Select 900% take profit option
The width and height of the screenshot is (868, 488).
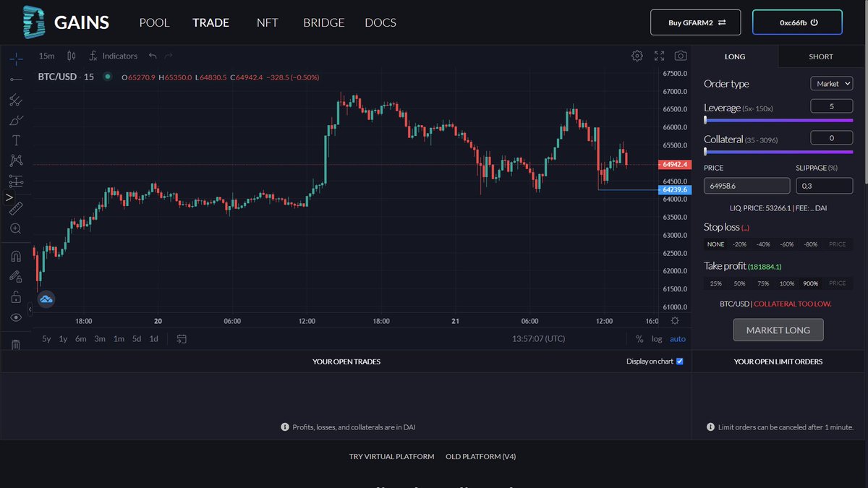coord(811,283)
